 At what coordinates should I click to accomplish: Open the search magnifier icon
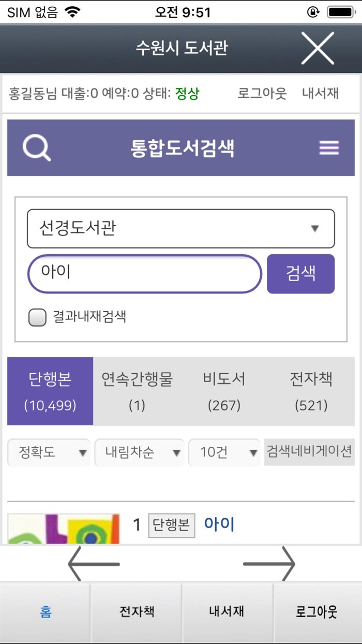pos(35,148)
